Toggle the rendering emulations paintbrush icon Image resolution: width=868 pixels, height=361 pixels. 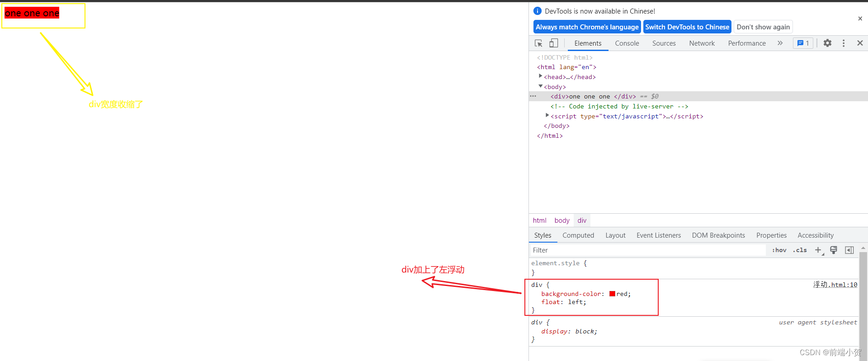point(834,250)
